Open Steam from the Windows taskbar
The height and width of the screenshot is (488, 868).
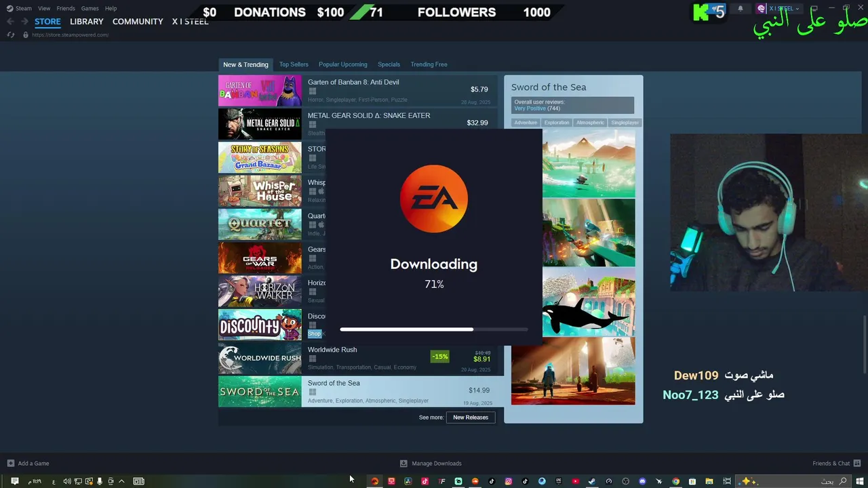pyautogui.click(x=592, y=481)
